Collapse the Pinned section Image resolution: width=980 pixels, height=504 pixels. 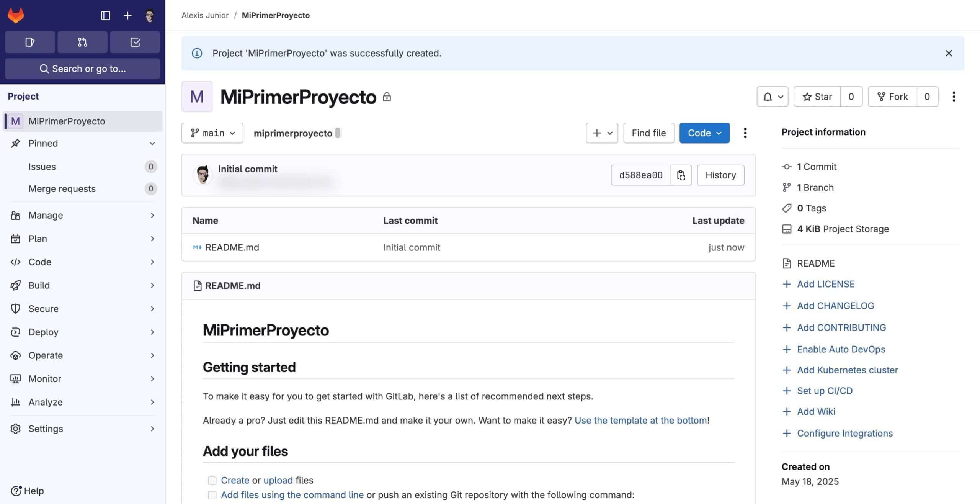coord(152,143)
